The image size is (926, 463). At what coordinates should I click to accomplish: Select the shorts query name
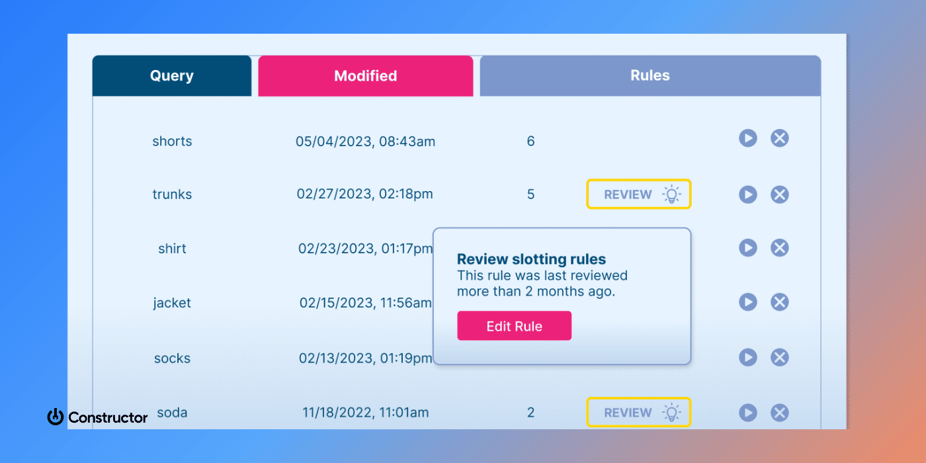[x=172, y=141]
